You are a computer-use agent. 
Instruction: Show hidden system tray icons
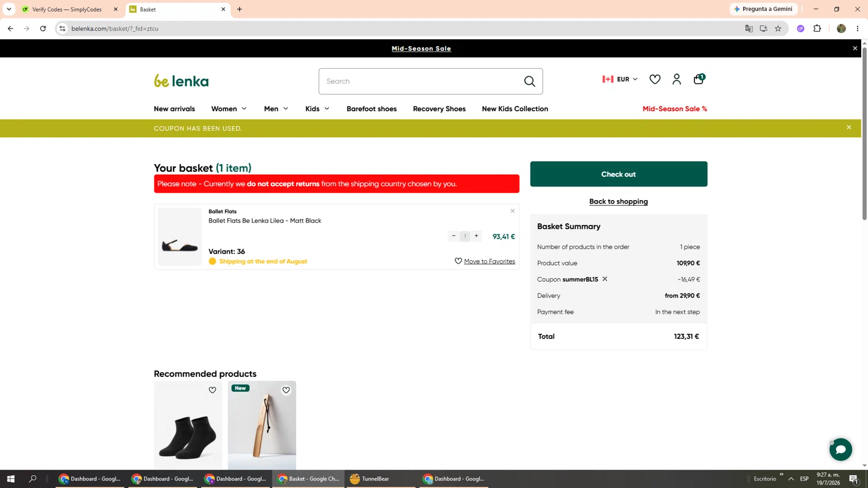pos(791,479)
